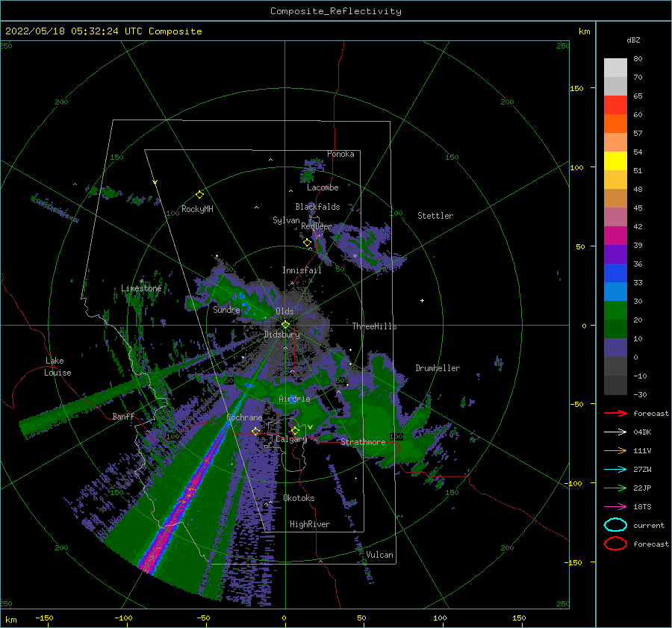672x628 pixels.
Task: Click the Blackfalds town label
Action: click(x=317, y=207)
